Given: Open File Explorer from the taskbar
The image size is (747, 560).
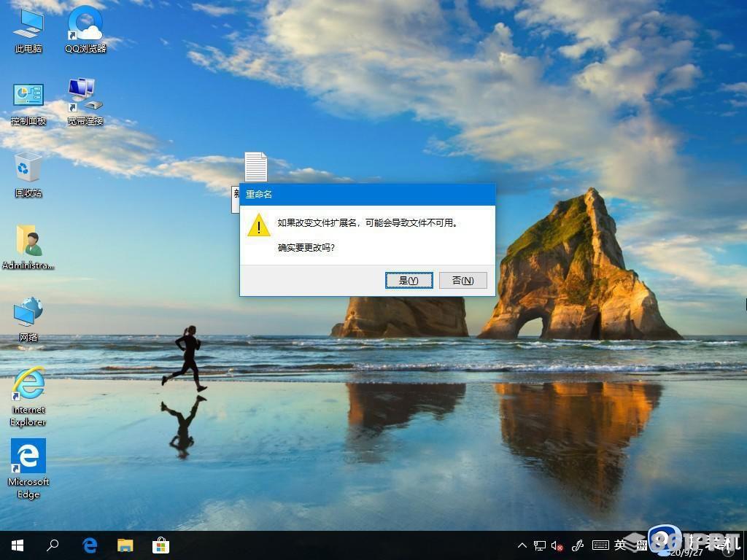Looking at the screenshot, I should click(125, 545).
